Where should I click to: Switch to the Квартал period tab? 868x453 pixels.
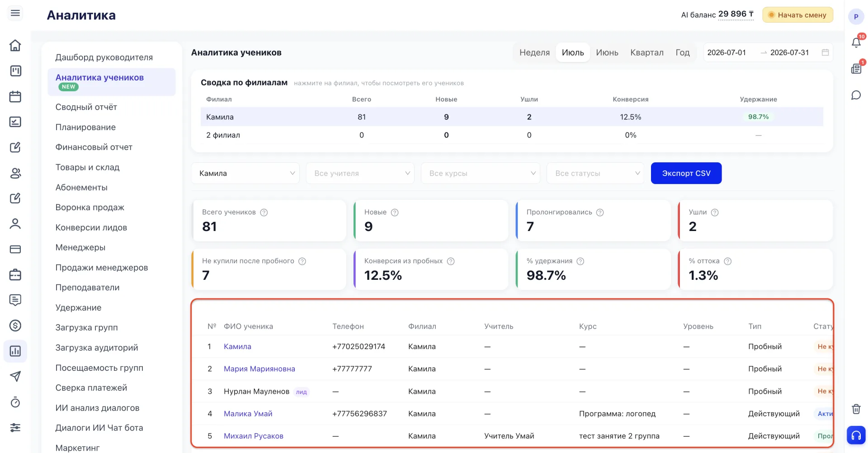coord(646,52)
